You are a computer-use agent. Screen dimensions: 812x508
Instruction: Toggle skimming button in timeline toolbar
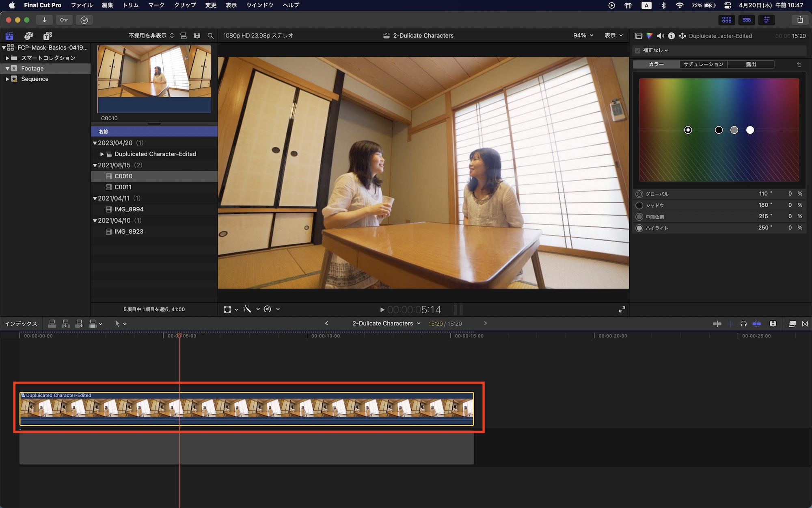(717, 324)
